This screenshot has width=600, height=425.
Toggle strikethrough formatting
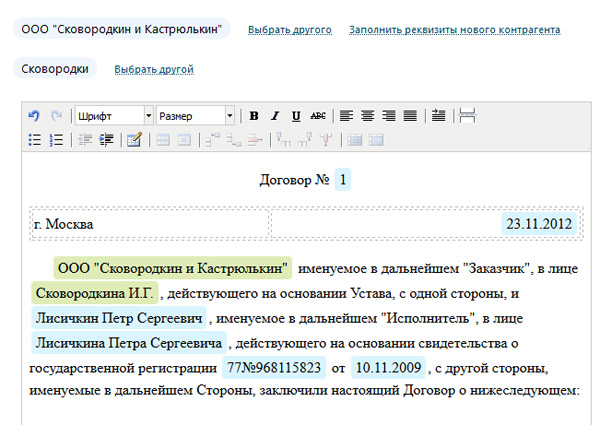coord(318,116)
